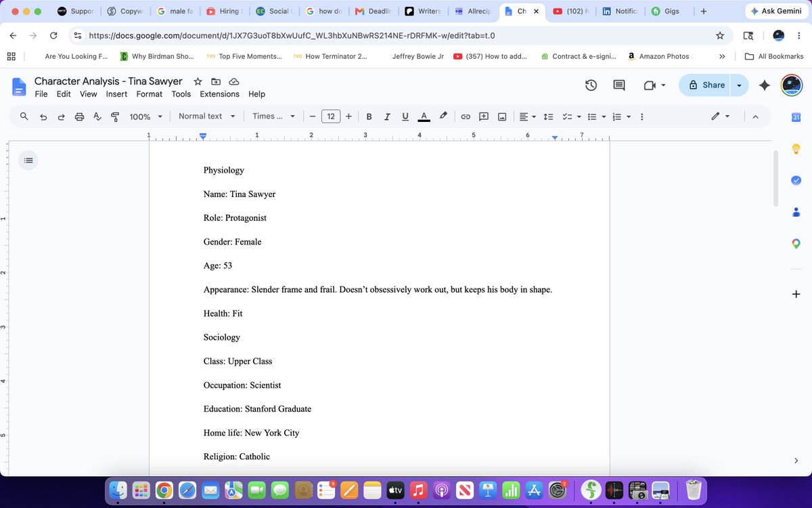
Task: Run spelling and grammar check
Action: 97,117
